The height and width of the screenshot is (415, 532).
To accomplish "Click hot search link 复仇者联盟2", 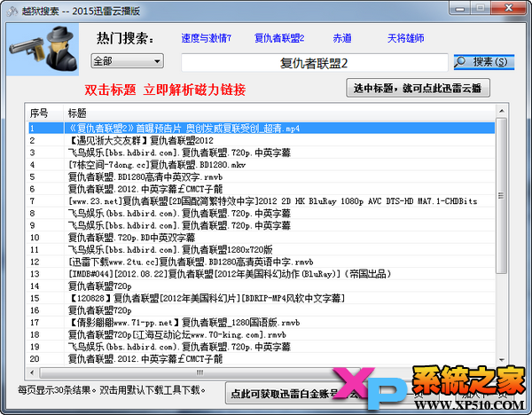I will pos(279,38).
